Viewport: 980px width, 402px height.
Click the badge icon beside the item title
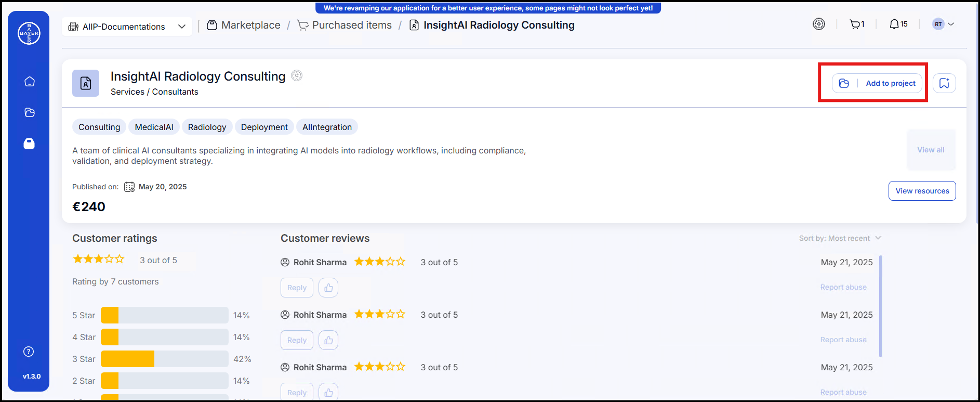pos(297,75)
